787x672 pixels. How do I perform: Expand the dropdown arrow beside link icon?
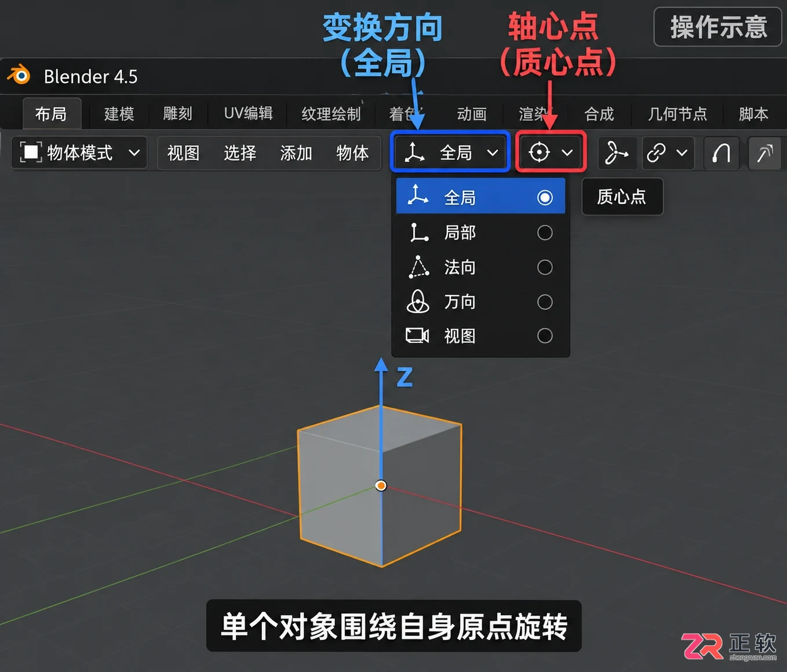tap(682, 153)
